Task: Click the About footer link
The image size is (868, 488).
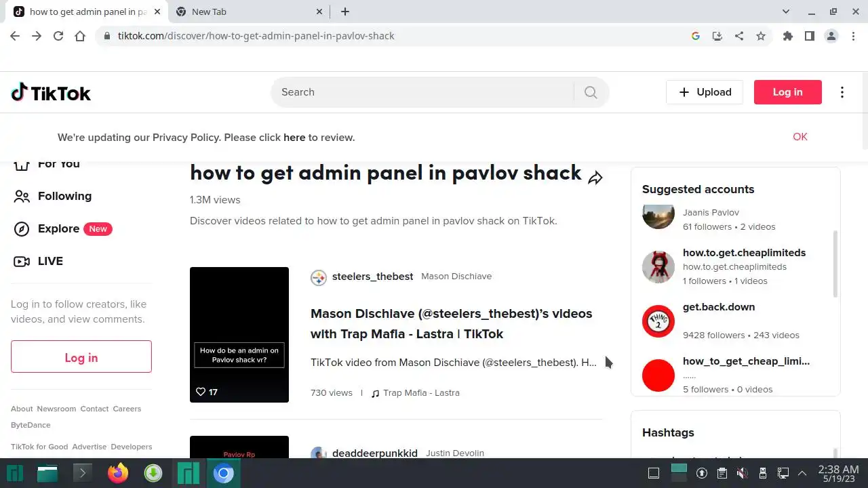Action: tap(22, 409)
